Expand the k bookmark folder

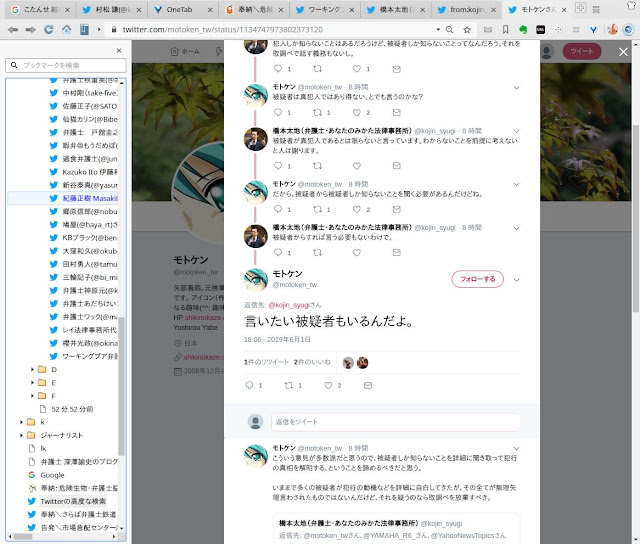click(x=21, y=422)
